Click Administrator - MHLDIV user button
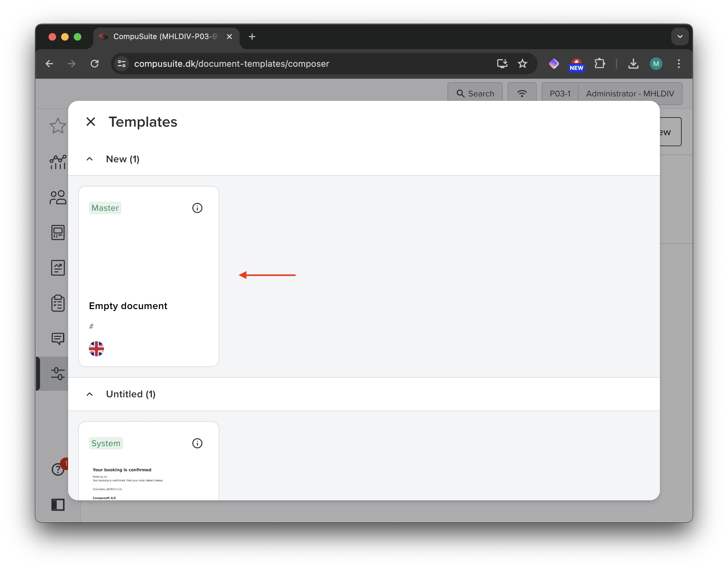 coord(630,94)
